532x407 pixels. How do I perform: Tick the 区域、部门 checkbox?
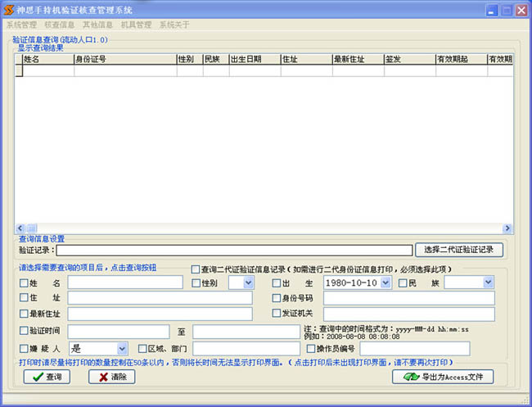142,349
